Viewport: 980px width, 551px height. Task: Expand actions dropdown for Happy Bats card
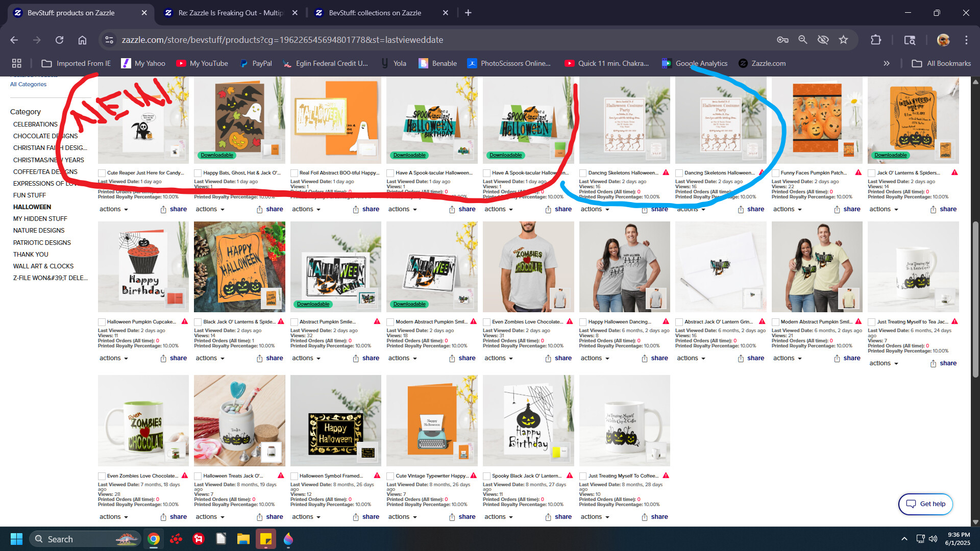[x=210, y=209]
